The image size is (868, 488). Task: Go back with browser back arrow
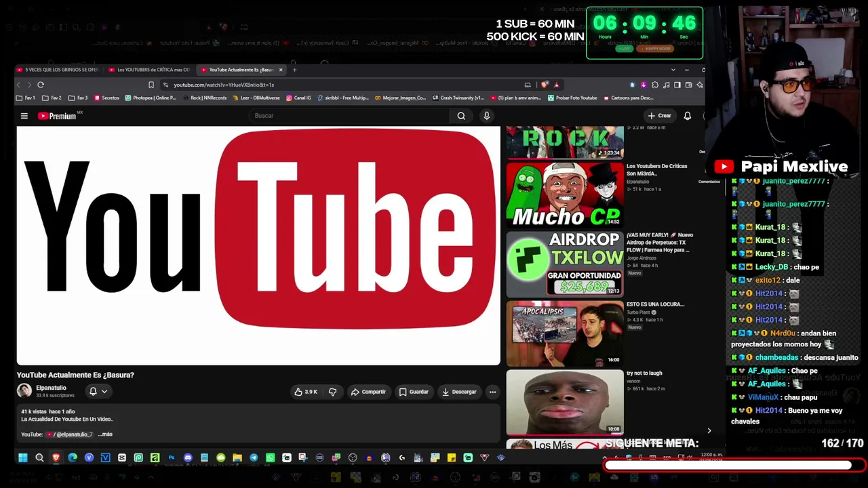(x=19, y=85)
